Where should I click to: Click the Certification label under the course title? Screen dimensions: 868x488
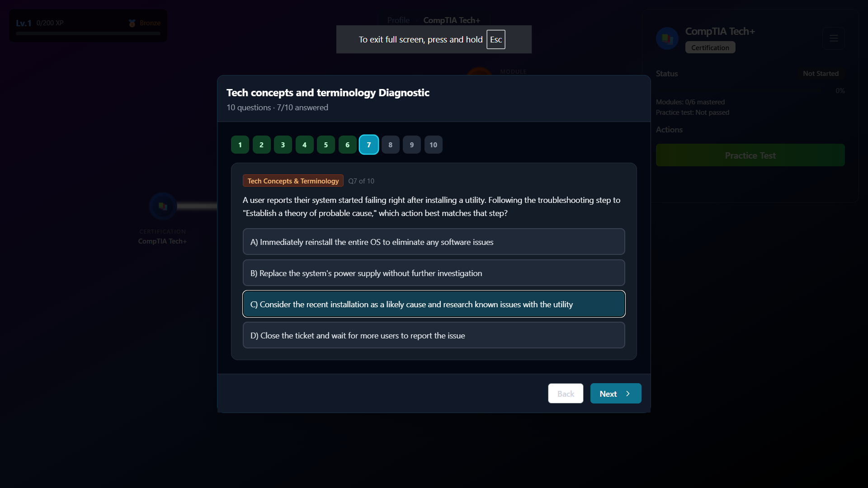point(710,47)
